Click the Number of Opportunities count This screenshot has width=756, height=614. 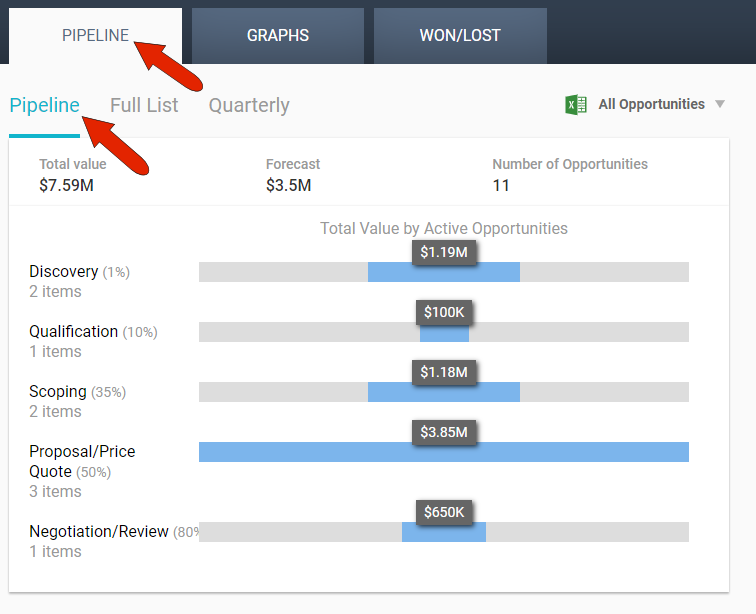501,185
